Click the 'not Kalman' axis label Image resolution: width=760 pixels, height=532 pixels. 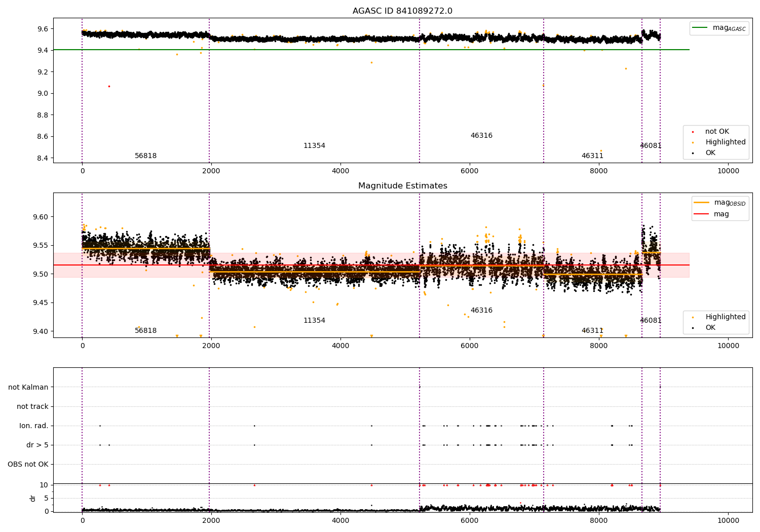(x=28, y=387)
